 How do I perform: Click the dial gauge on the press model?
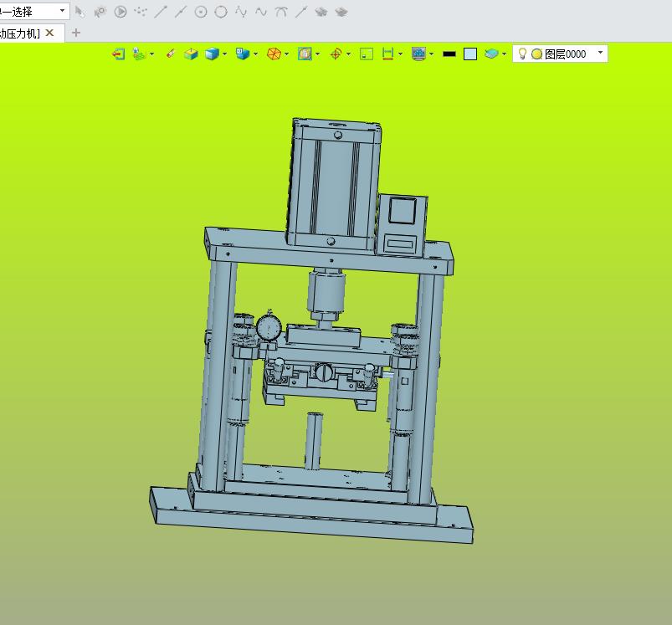269,328
